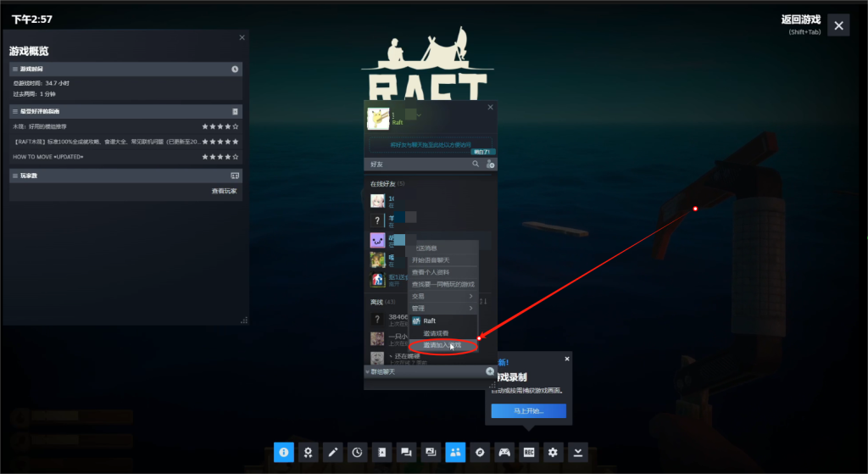Collapse the 群组聊天 section
The height and width of the screenshot is (474, 868).
367,371
